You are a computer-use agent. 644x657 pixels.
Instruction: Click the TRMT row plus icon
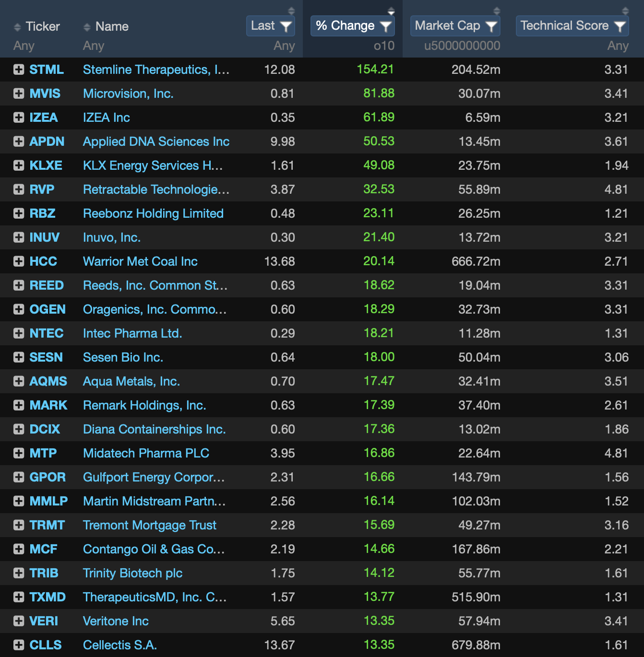19,525
